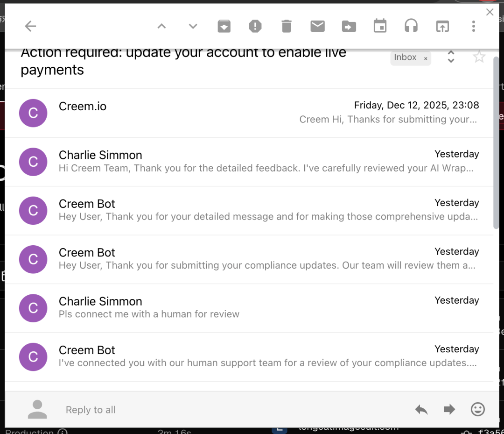Image resolution: width=504 pixels, height=434 pixels.
Task: Click the 'Hi Creem Team, Thank you' preview text
Action: [x=266, y=168]
